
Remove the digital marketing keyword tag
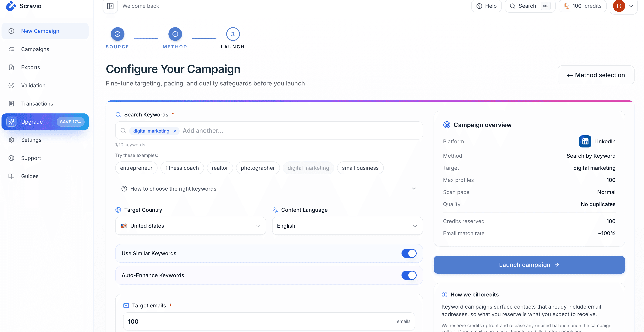pos(175,131)
